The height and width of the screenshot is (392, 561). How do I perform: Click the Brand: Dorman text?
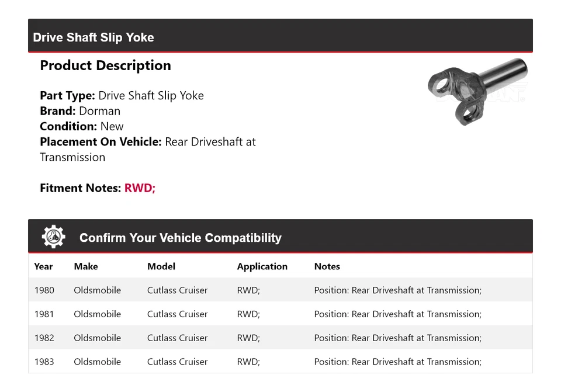tap(80, 111)
